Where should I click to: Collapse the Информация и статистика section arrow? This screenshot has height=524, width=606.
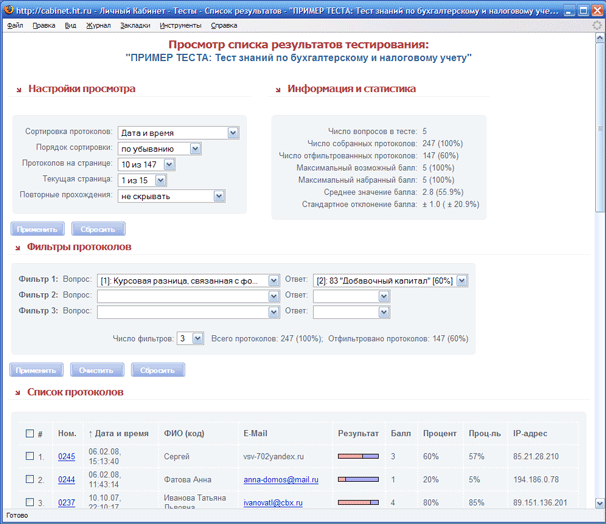pyautogui.click(x=278, y=90)
